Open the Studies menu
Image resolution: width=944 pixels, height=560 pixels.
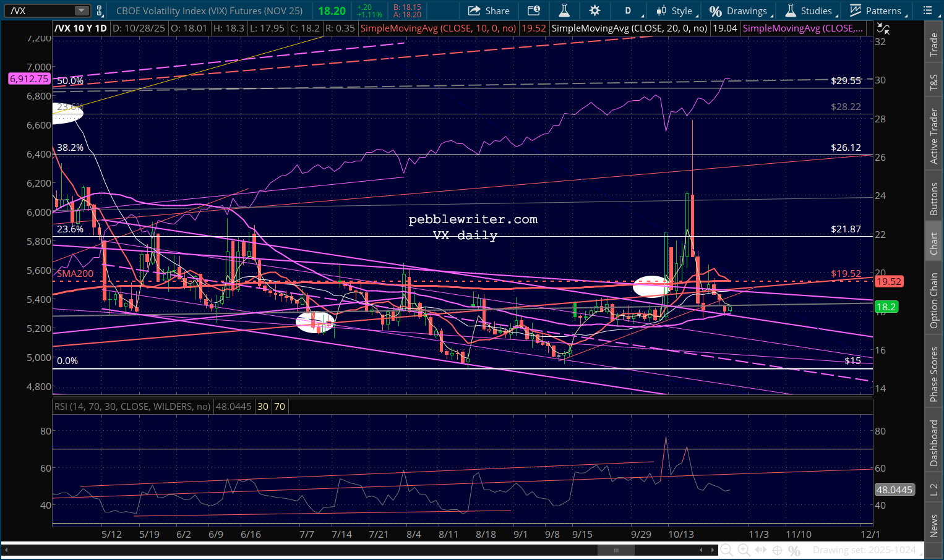(810, 11)
